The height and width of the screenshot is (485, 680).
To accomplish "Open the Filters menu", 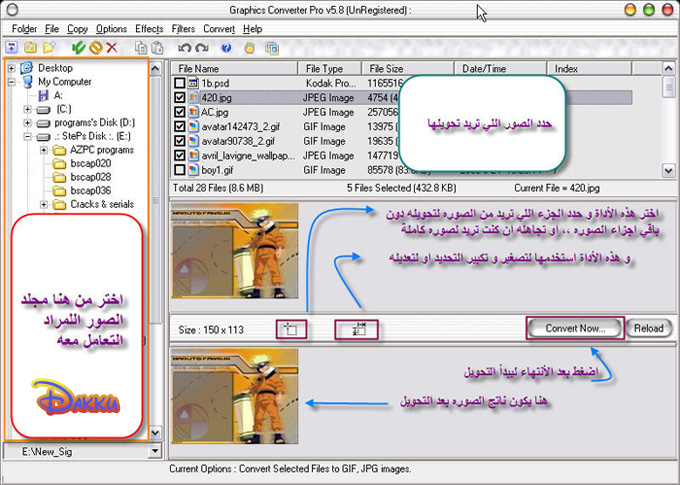I will (183, 29).
